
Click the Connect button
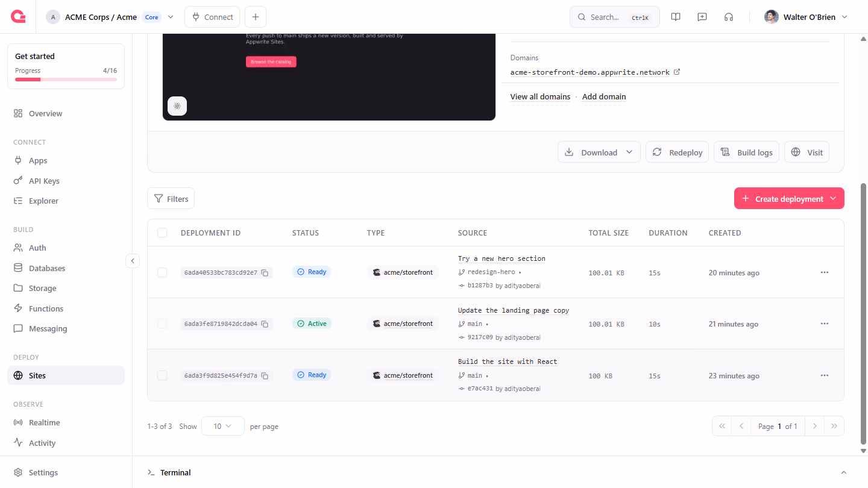coord(212,17)
